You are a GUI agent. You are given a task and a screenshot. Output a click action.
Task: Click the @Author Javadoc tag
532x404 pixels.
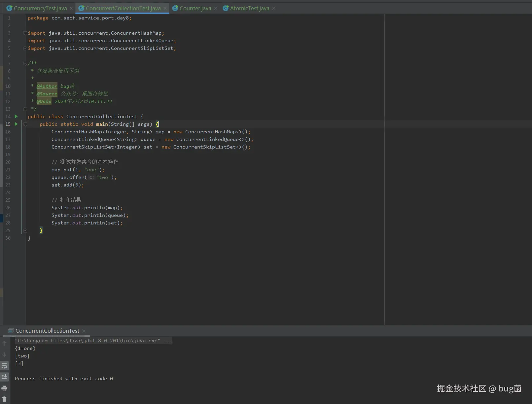47,86
